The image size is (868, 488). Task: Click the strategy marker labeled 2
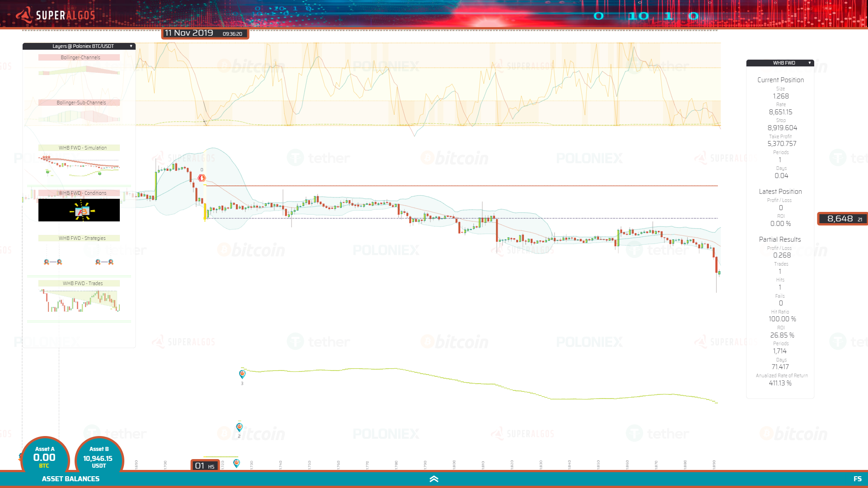(x=240, y=427)
